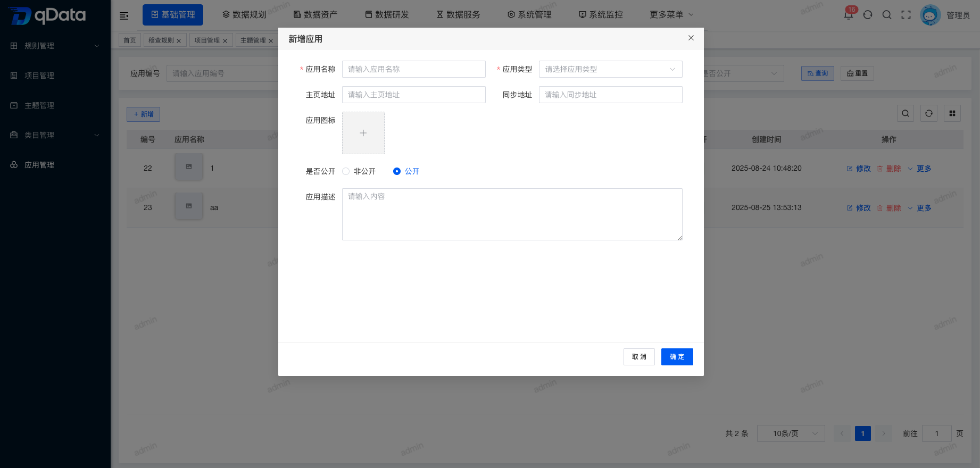Viewport: 980px width, 468px height.
Task: Focus the 应用描述 textarea
Action: pos(512,214)
